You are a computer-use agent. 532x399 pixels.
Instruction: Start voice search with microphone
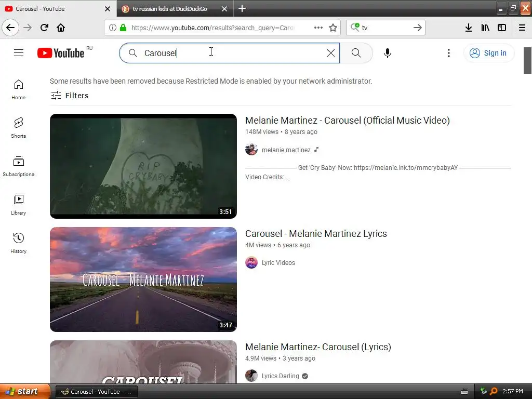tap(388, 53)
